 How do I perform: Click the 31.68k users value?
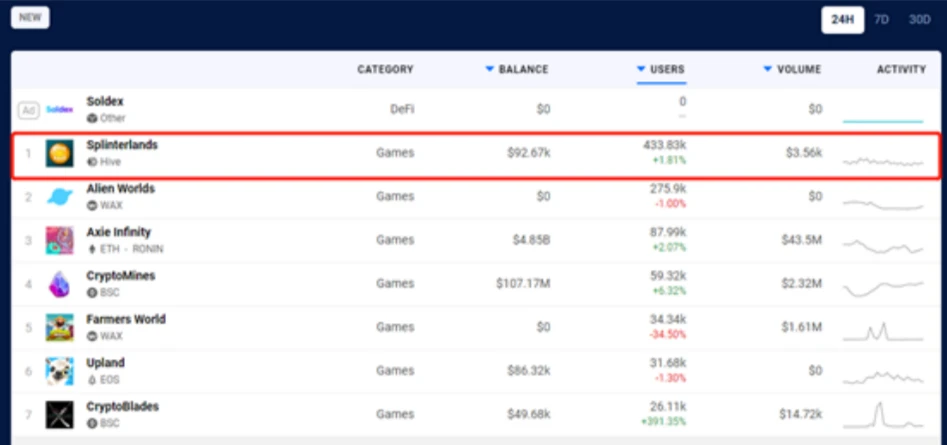(x=669, y=362)
